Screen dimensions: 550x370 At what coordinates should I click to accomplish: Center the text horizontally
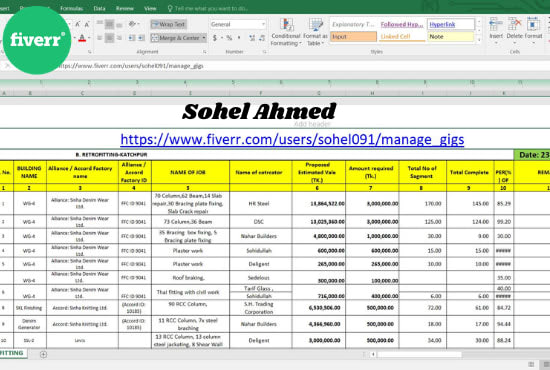(109, 38)
